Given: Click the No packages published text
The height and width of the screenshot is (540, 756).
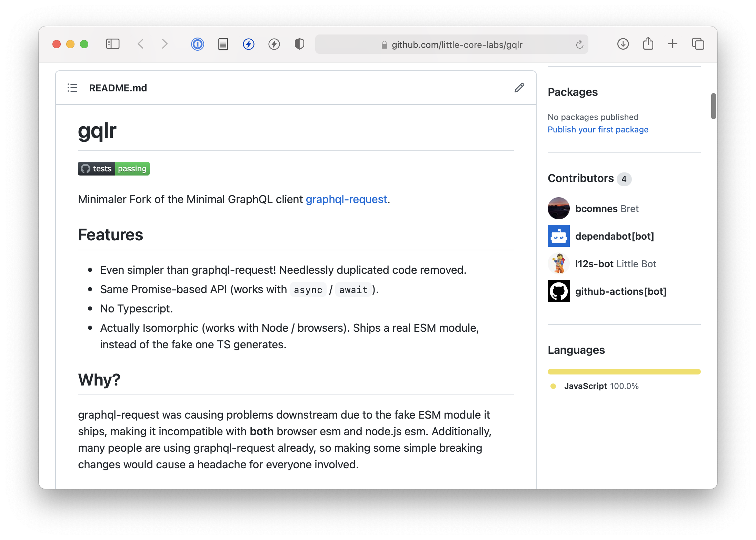Looking at the screenshot, I should pos(593,117).
